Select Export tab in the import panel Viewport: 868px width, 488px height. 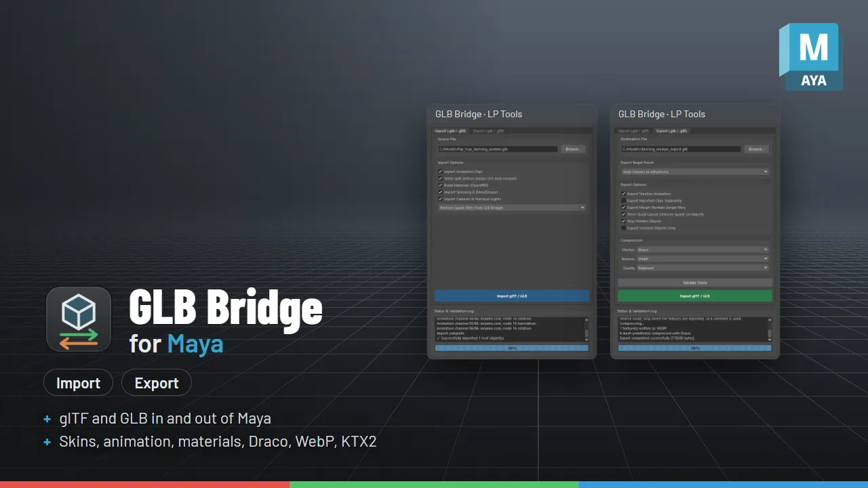point(488,131)
